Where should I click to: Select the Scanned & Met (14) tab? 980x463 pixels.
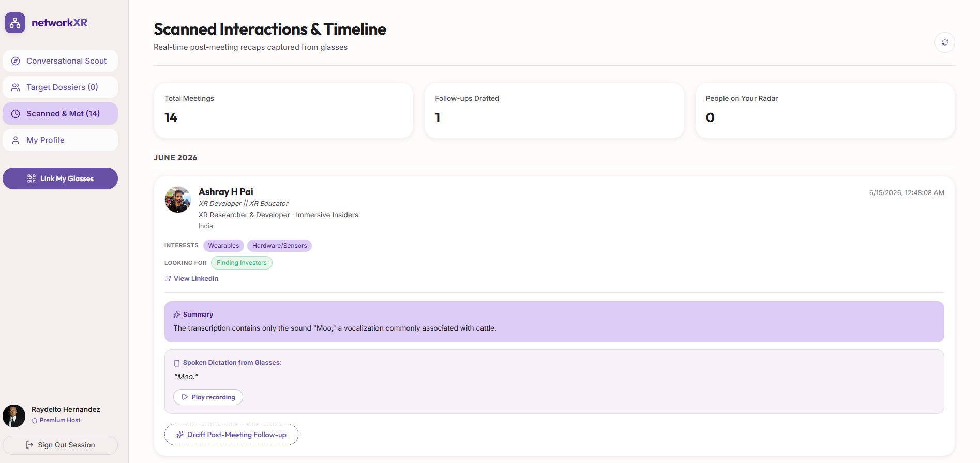[x=60, y=114]
